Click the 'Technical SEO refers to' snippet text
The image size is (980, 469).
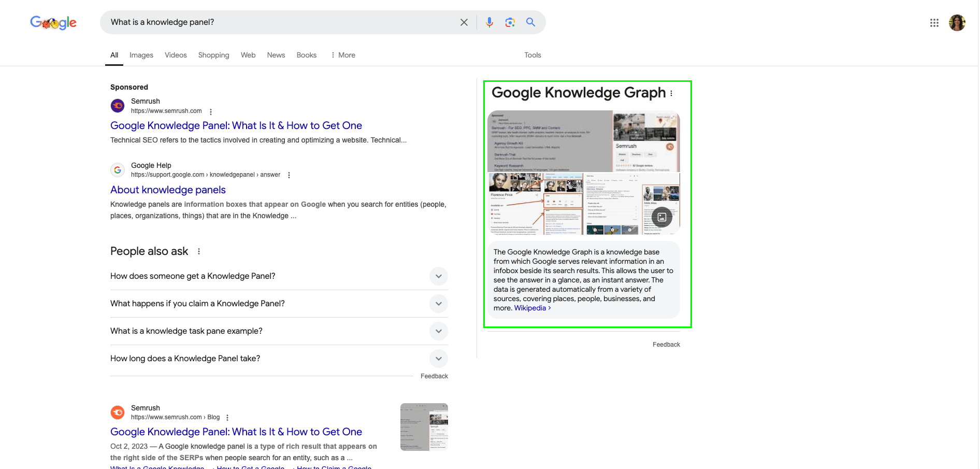click(258, 140)
